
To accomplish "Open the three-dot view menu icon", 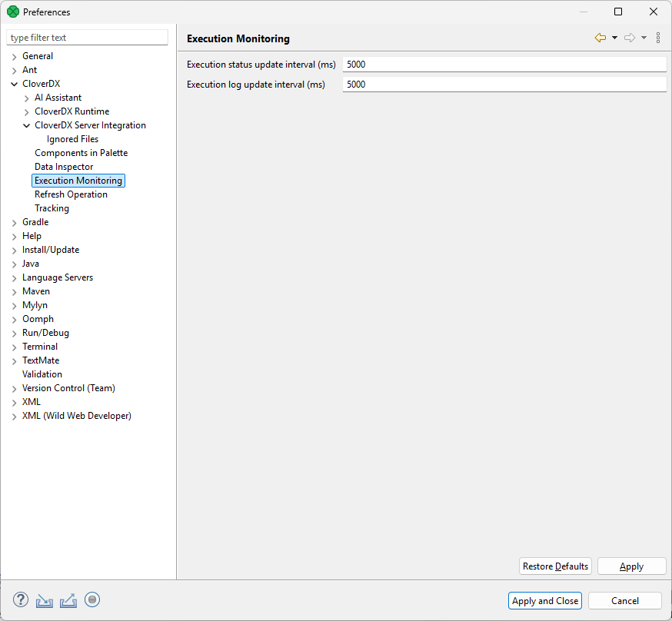I will [658, 38].
